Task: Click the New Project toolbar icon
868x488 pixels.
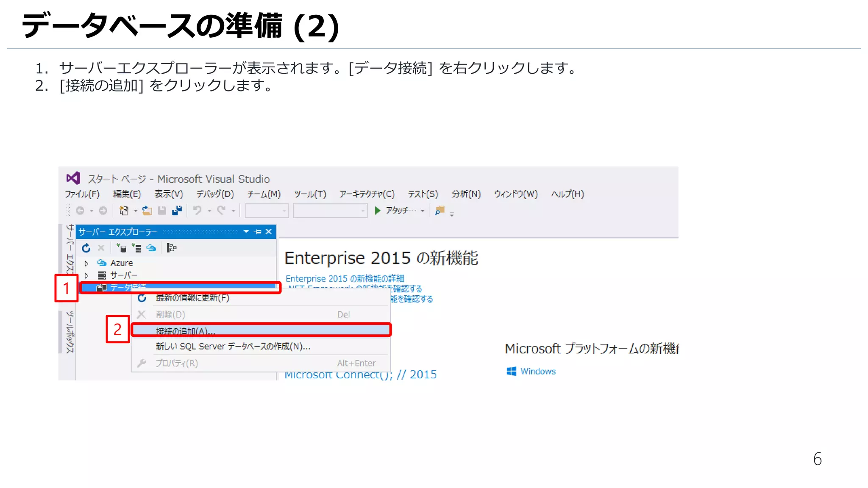Action: (124, 211)
